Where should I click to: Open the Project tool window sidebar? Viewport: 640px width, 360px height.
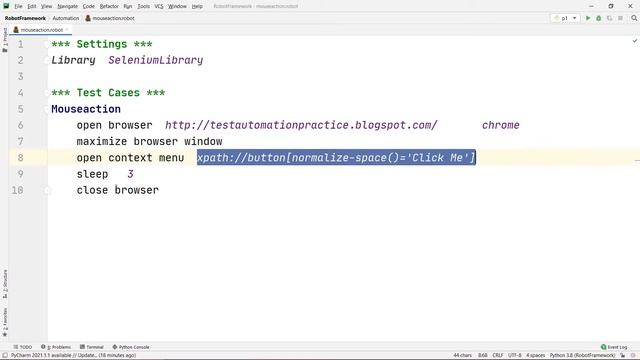pos(5,40)
